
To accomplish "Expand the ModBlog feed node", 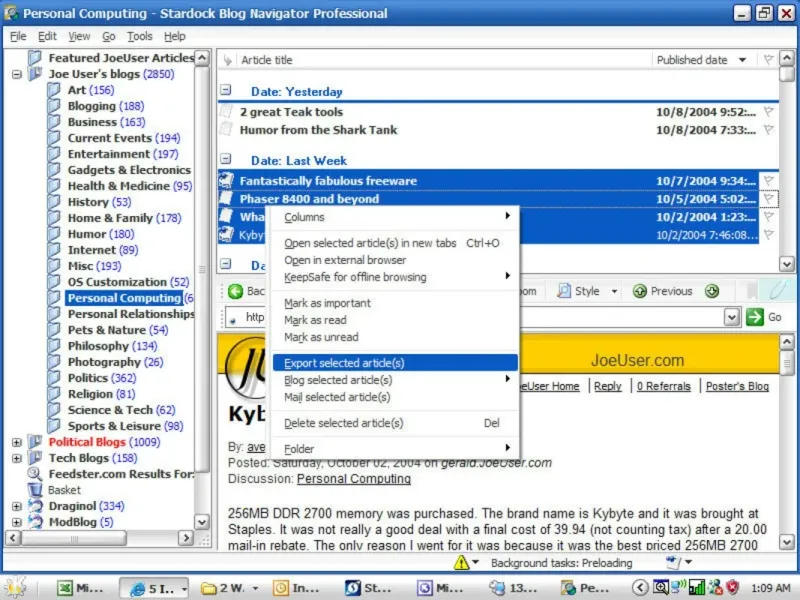I will click(17, 522).
